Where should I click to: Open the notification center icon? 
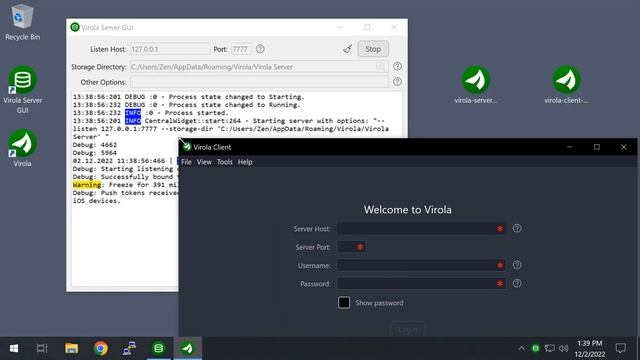pyautogui.click(x=621, y=348)
